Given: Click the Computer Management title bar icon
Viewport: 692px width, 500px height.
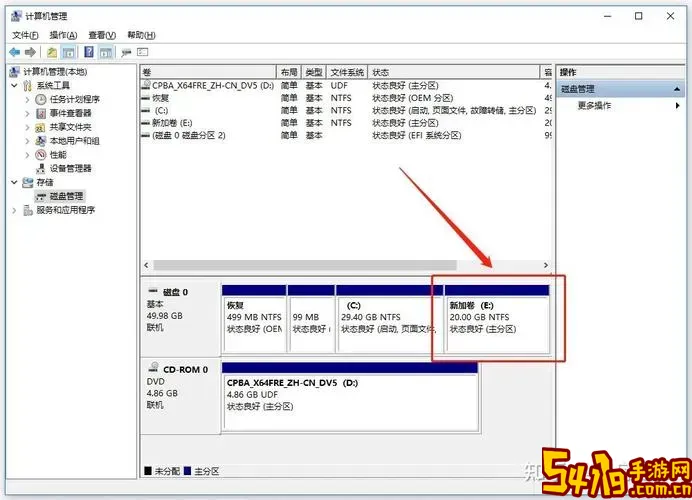Looking at the screenshot, I should click(x=16, y=16).
